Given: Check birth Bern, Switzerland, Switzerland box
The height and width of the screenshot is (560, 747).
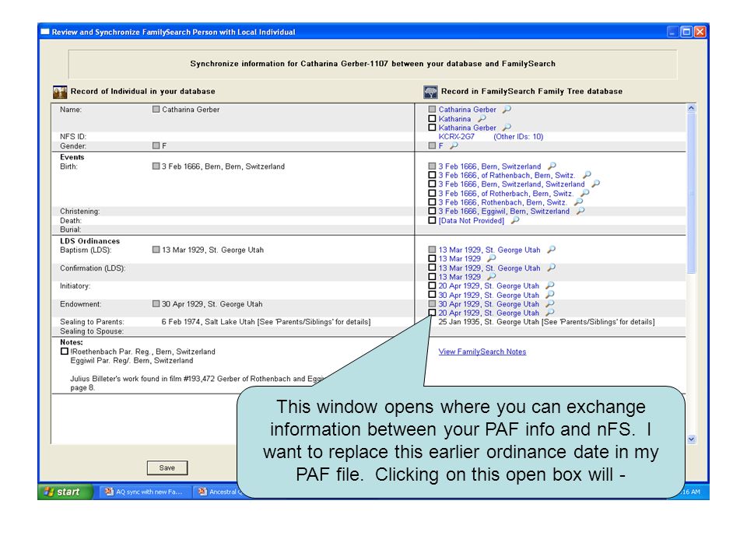Looking at the screenshot, I should [x=432, y=184].
